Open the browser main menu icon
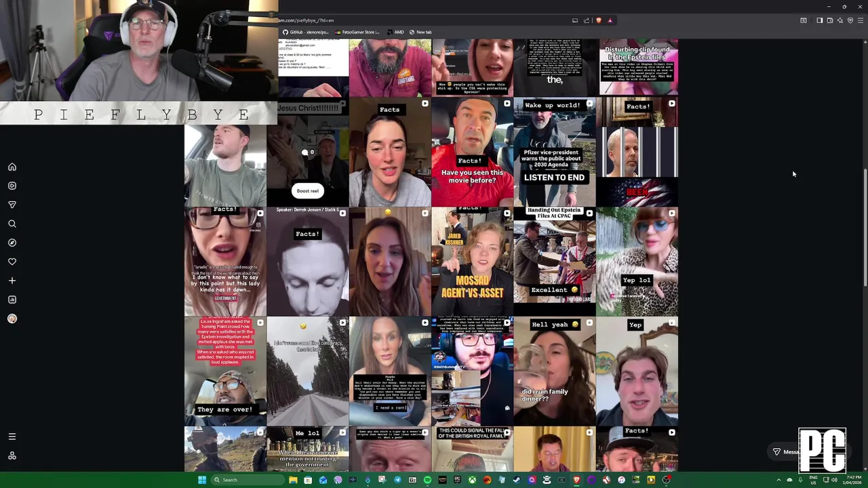The height and width of the screenshot is (488, 868). tap(861, 20)
